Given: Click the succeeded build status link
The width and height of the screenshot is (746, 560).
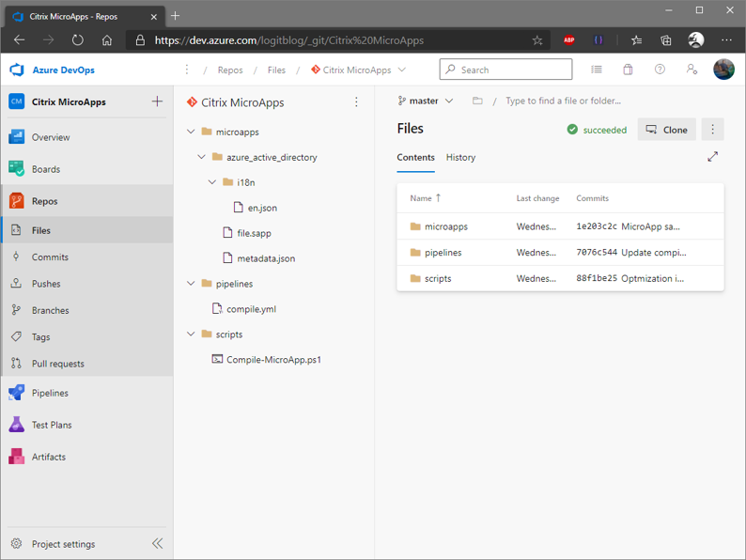Looking at the screenshot, I should pos(598,130).
